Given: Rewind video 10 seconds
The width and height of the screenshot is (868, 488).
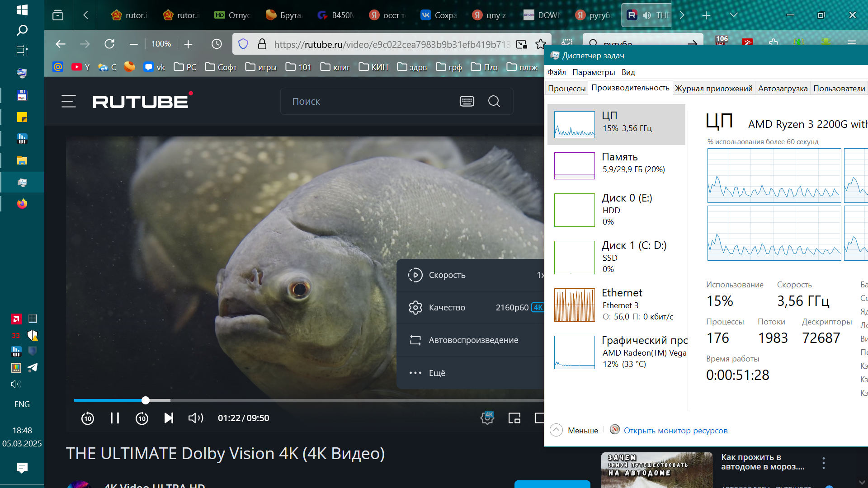Looking at the screenshot, I should [88, 418].
